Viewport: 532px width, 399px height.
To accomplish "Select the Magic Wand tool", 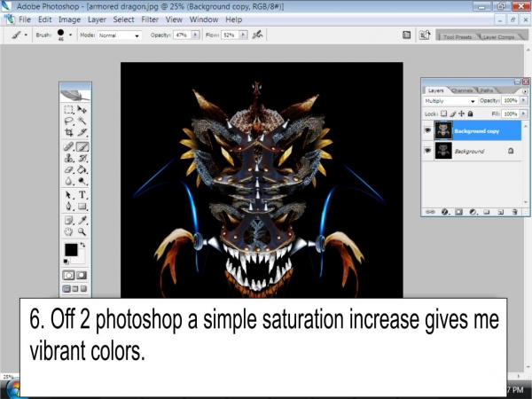I will coord(82,121).
